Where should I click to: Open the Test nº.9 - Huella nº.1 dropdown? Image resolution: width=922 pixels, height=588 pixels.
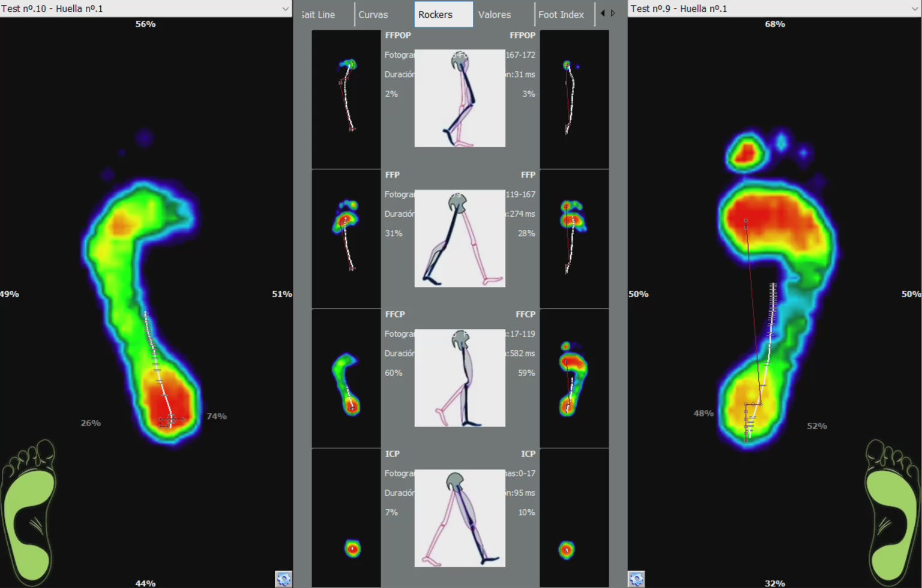(774, 8)
